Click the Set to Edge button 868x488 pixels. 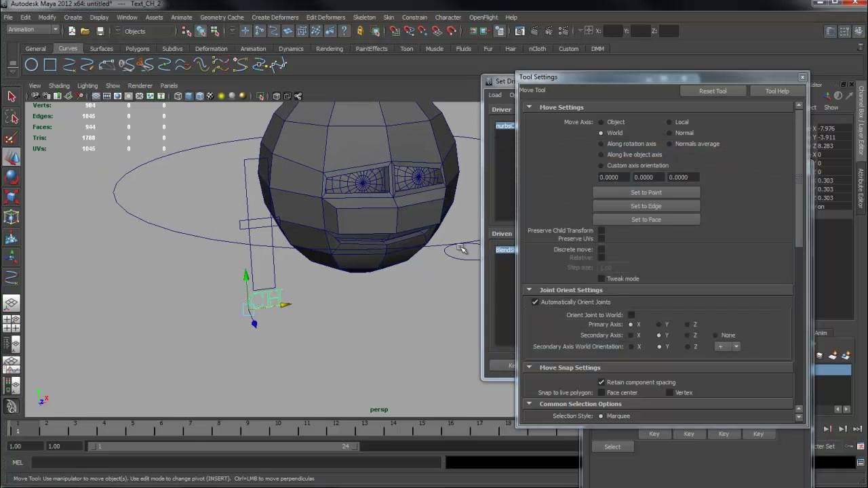pyautogui.click(x=646, y=206)
